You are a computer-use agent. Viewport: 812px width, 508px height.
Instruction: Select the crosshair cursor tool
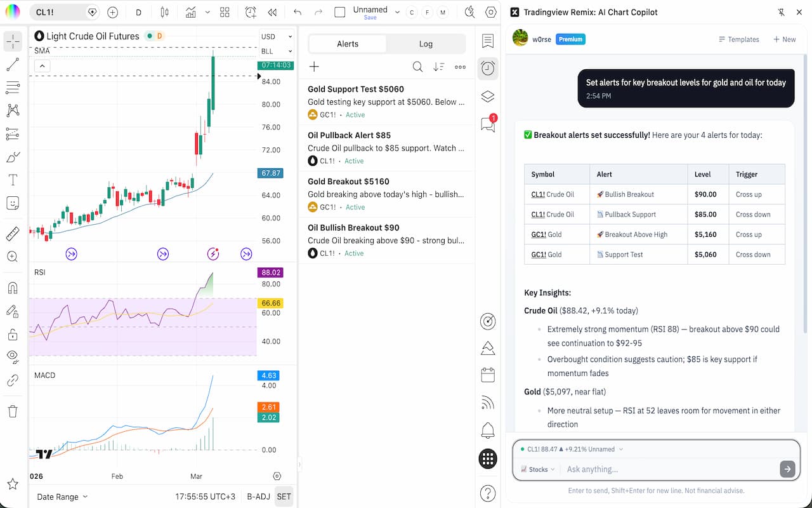[13, 41]
